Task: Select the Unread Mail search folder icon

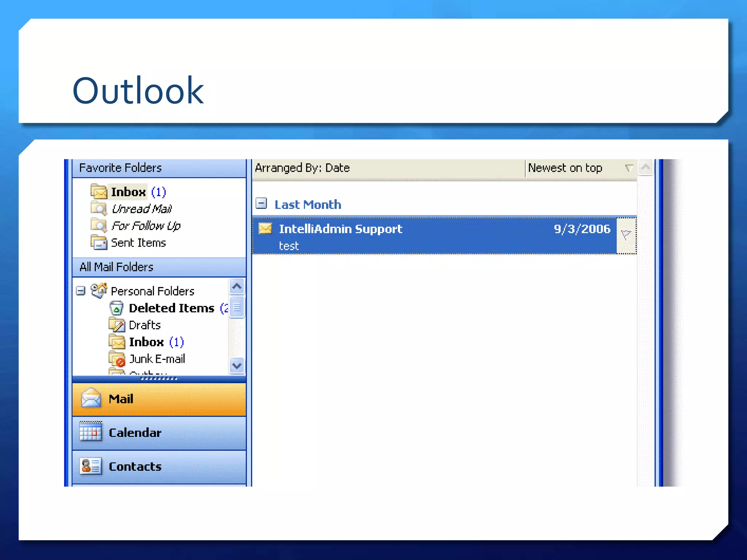Action: 98,208
